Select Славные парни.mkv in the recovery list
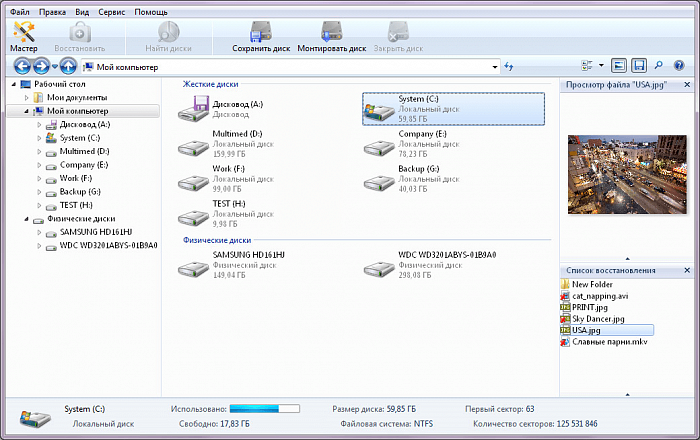The image size is (700, 440). click(x=610, y=342)
